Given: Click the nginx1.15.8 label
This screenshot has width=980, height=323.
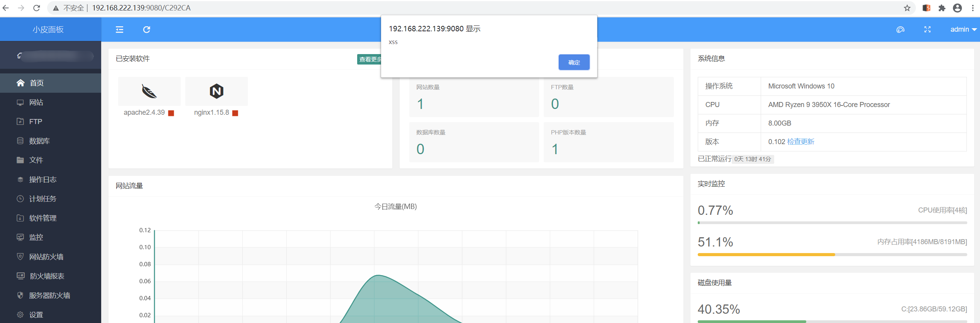Looking at the screenshot, I should [x=212, y=112].
